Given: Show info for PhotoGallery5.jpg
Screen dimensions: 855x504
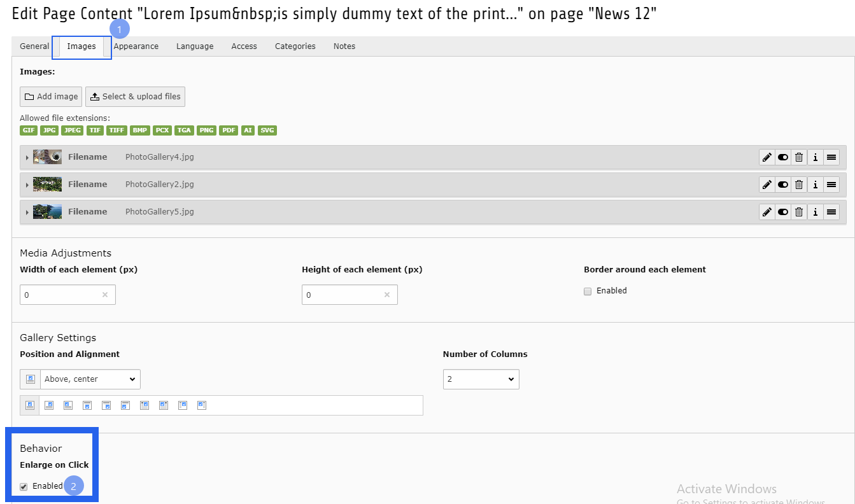Looking at the screenshot, I should 816,212.
